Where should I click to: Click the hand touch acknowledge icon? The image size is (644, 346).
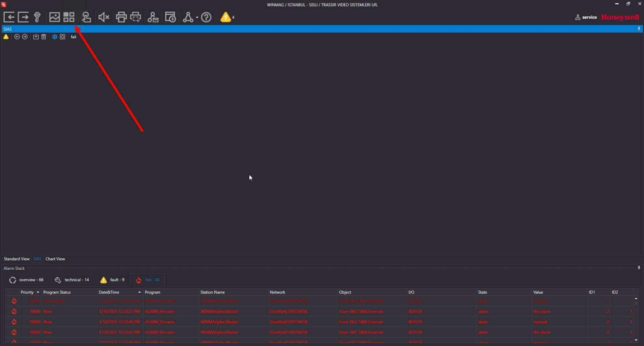tap(86, 17)
